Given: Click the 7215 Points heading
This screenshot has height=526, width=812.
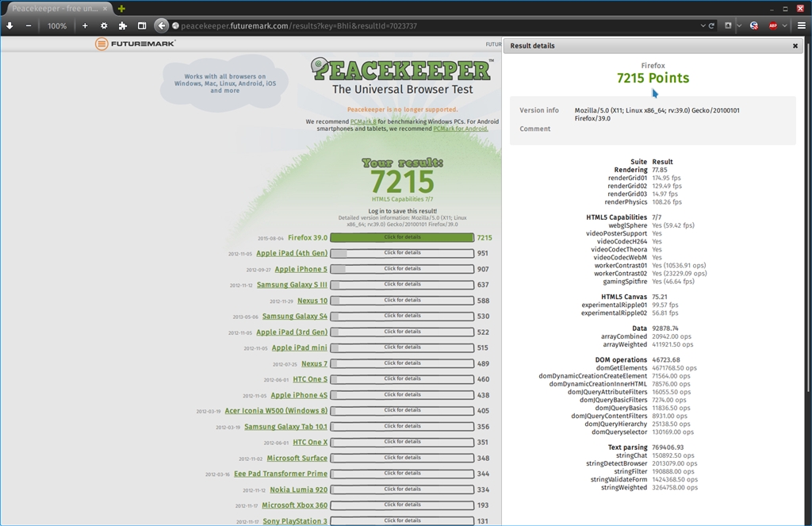Looking at the screenshot, I should point(653,79).
